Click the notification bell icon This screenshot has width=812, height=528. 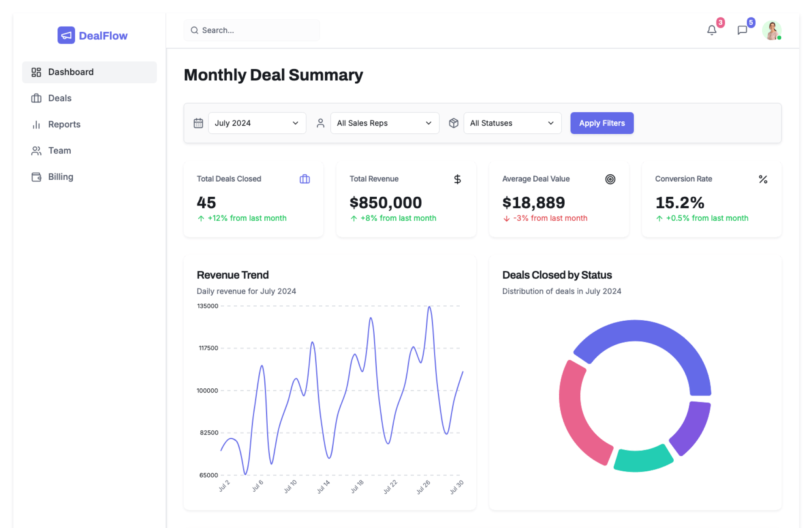coord(712,30)
